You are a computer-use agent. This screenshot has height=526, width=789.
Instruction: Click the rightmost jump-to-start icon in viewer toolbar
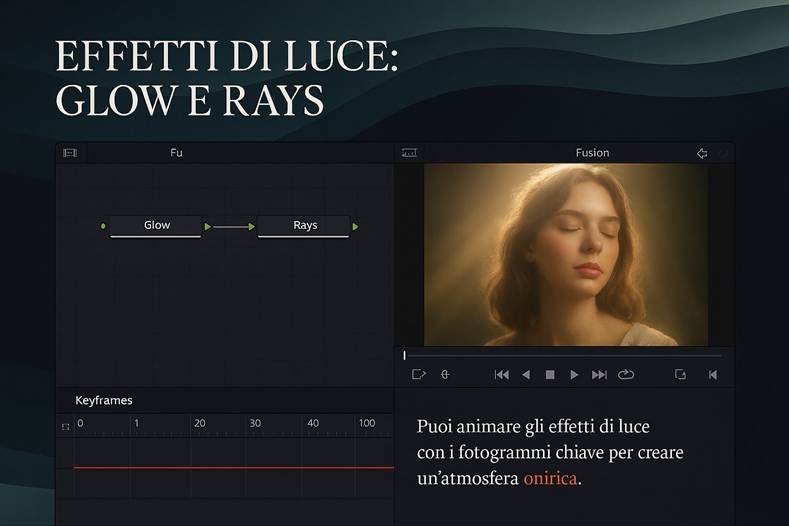(x=713, y=375)
